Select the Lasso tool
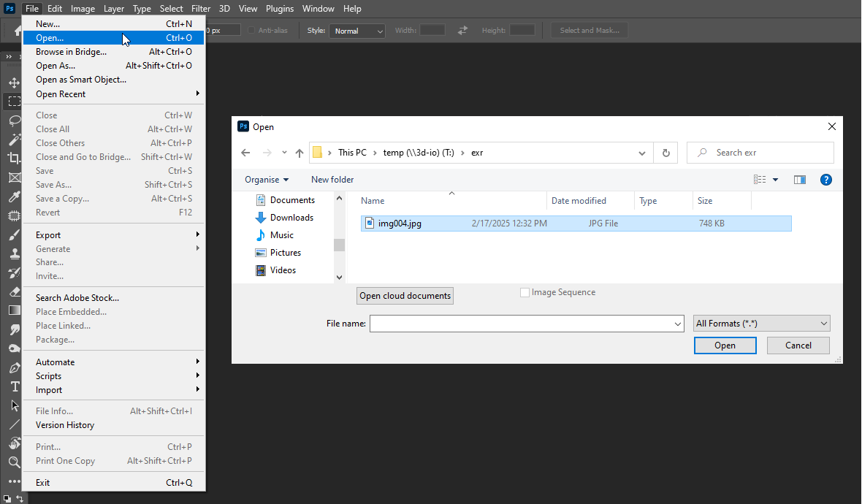The image size is (862, 504). pyautogui.click(x=15, y=121)
